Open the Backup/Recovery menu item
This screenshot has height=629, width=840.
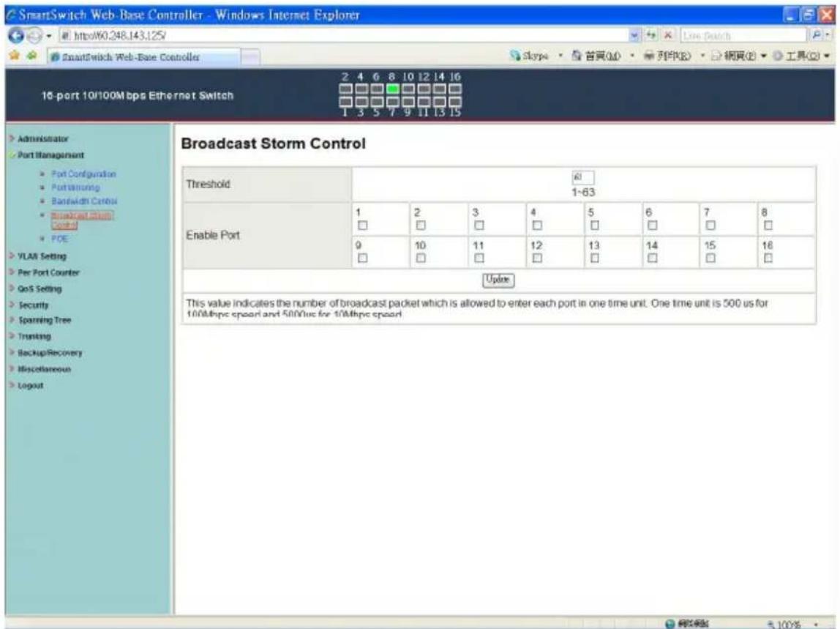coord(50,353)
